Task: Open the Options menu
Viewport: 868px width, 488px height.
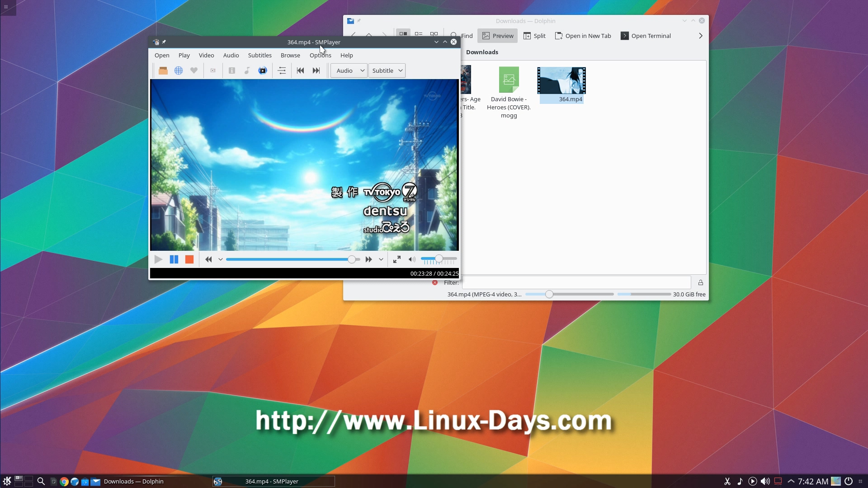Action: [321, 55]
